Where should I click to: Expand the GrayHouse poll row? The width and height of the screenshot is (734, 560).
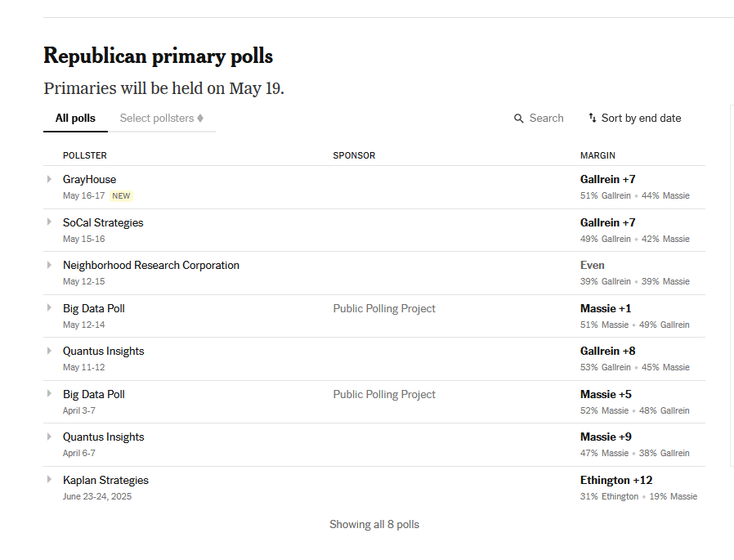tap(49, 179)
